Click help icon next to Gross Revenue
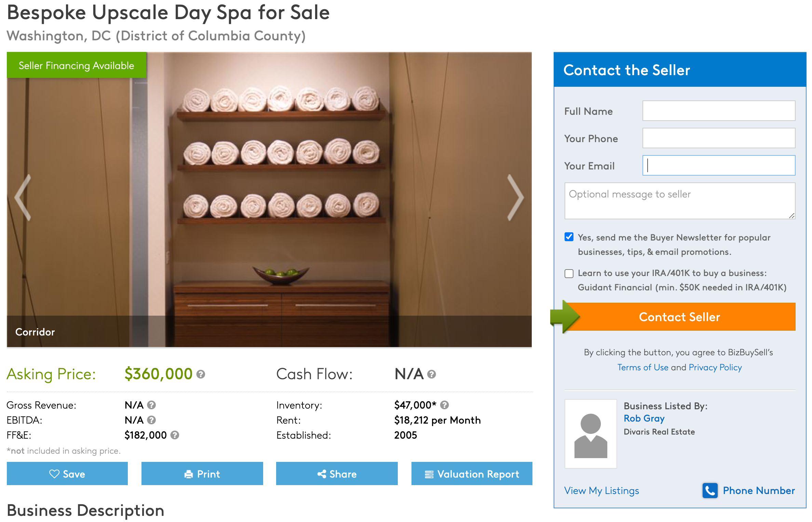The width and height of the screenshot is (812, 522). tap(151, 405)
